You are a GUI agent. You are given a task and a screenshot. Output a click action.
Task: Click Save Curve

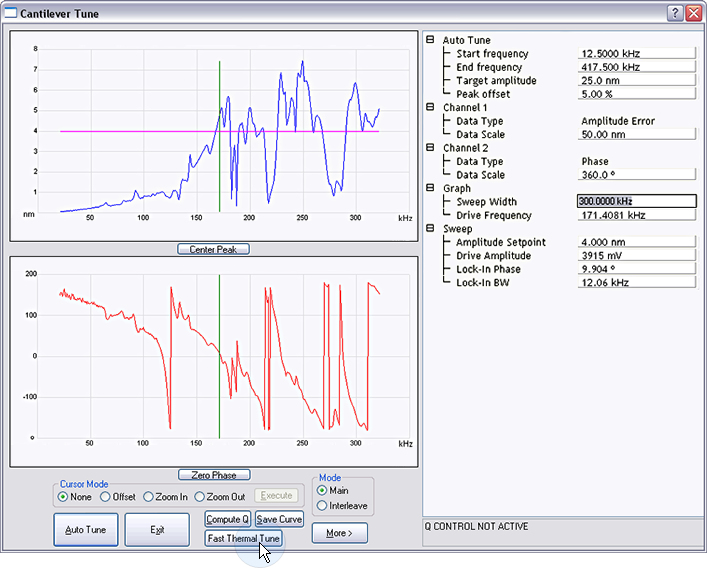tap(279, 519)
